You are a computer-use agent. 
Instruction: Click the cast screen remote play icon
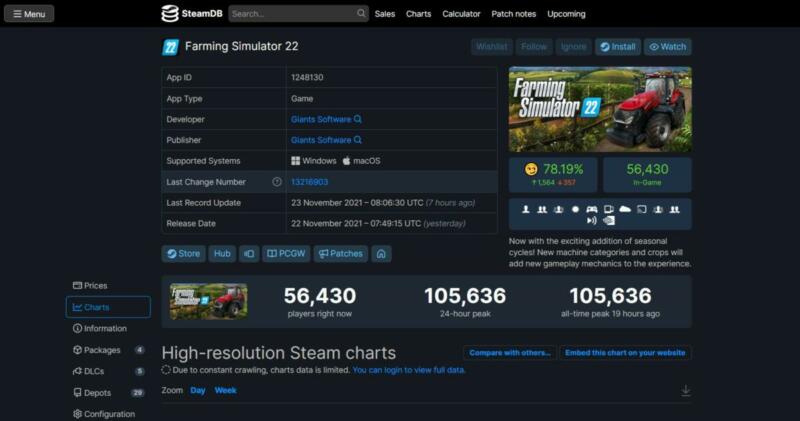click(x=642, y=209)
